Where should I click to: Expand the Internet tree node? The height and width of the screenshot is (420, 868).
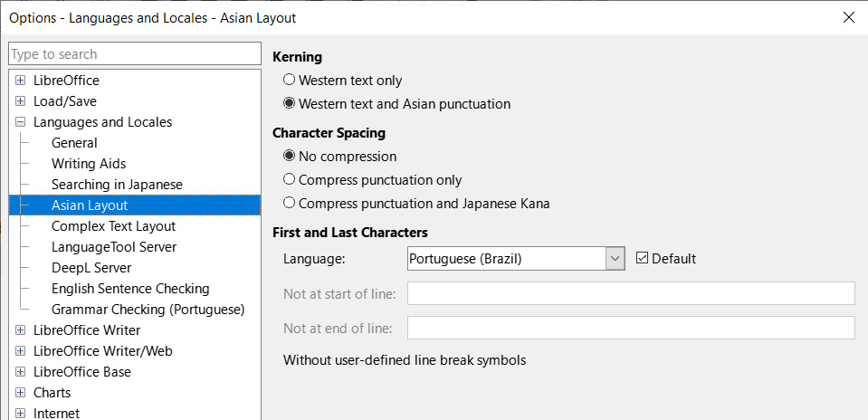point(21,414)
